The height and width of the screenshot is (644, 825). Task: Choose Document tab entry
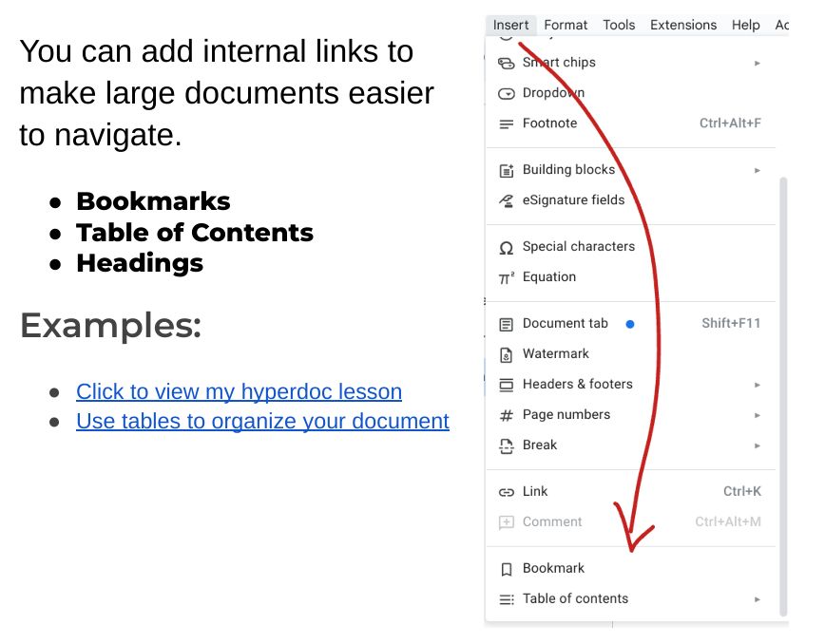(630, 323)
